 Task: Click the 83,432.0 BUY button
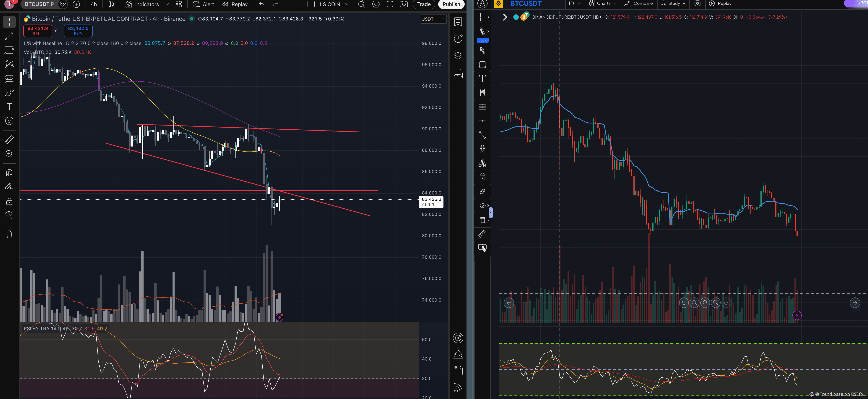click(78, 31)
